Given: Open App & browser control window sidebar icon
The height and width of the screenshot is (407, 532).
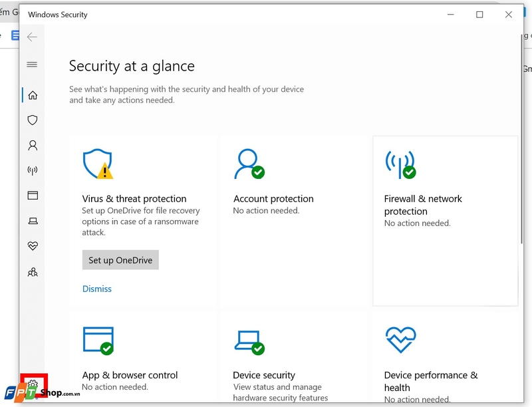Looking at the screenshot, I should click(x=33, y=196).
